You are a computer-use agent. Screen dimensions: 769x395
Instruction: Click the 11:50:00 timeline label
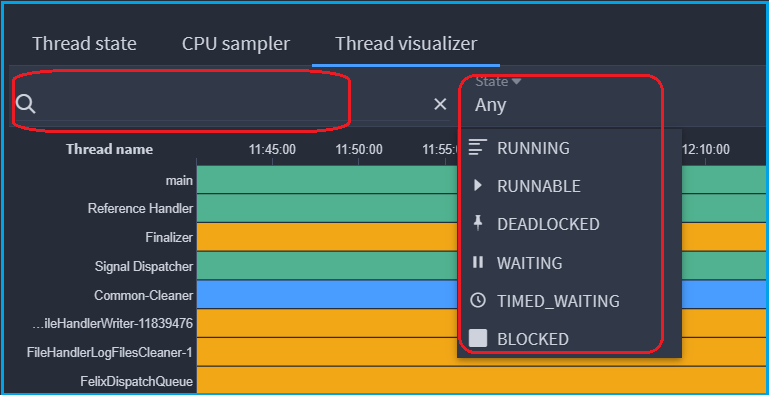[359, 149]
